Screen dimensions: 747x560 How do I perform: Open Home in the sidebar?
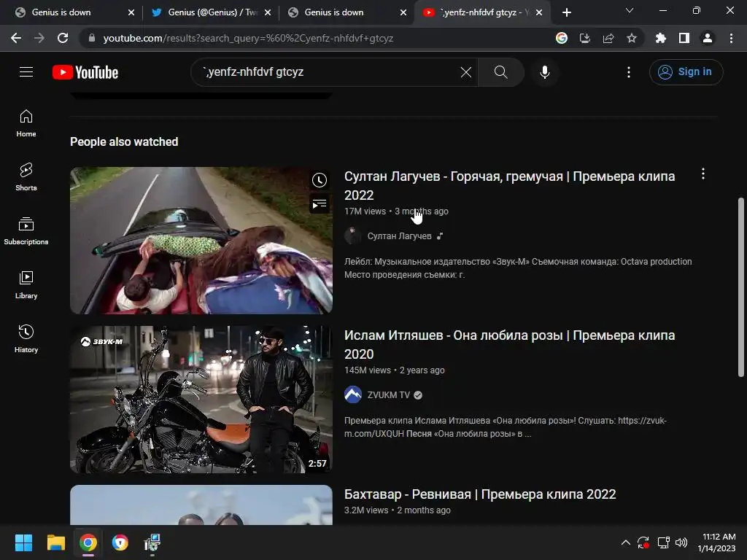point(26,122)
